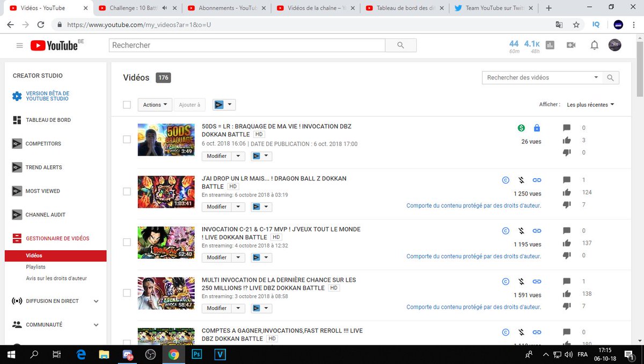Open the arrow beside Modifier for MULTI INVOCATION

[x=238, y=308]
